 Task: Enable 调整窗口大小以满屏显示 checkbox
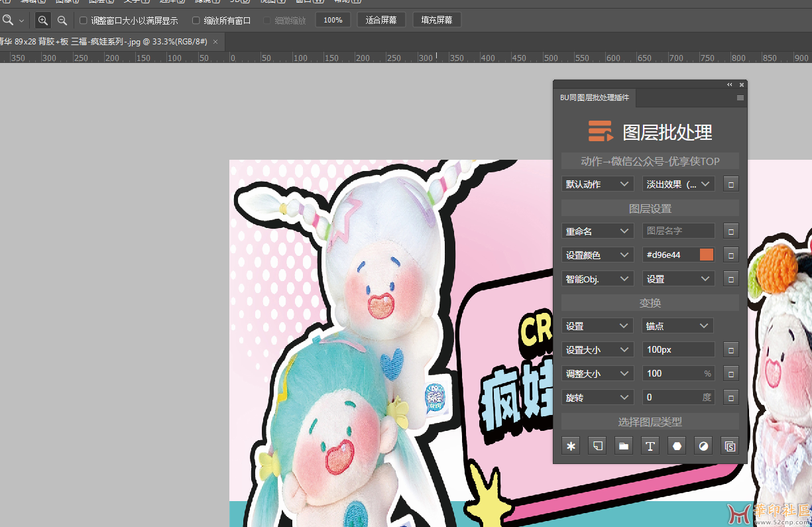coord(84,21)
